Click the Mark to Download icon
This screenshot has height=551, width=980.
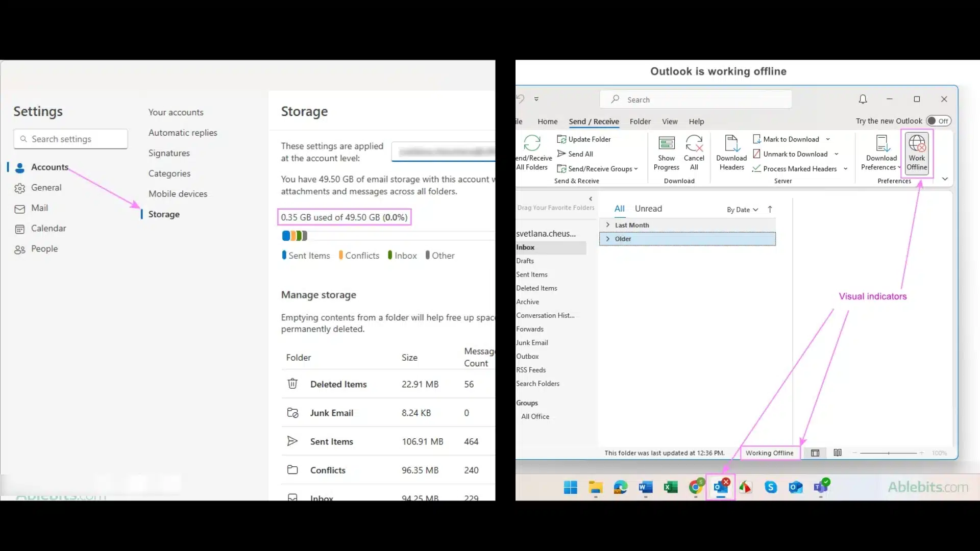click(757, 139)
